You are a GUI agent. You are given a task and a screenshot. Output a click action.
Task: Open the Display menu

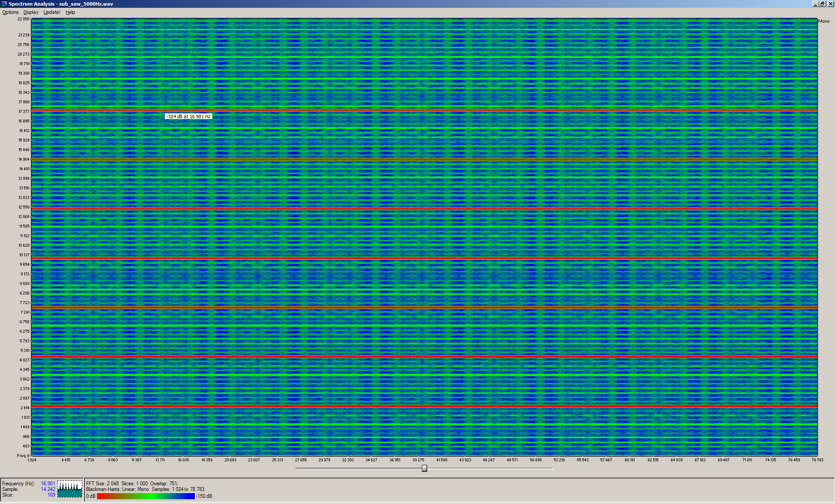31,12
